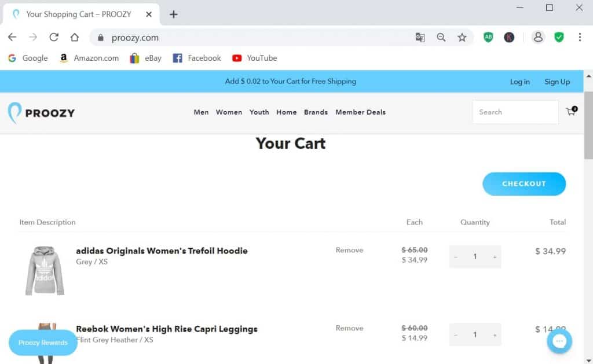Click the browser back arrow
Screen dimensions: 593x364
(x=12, y=37)
